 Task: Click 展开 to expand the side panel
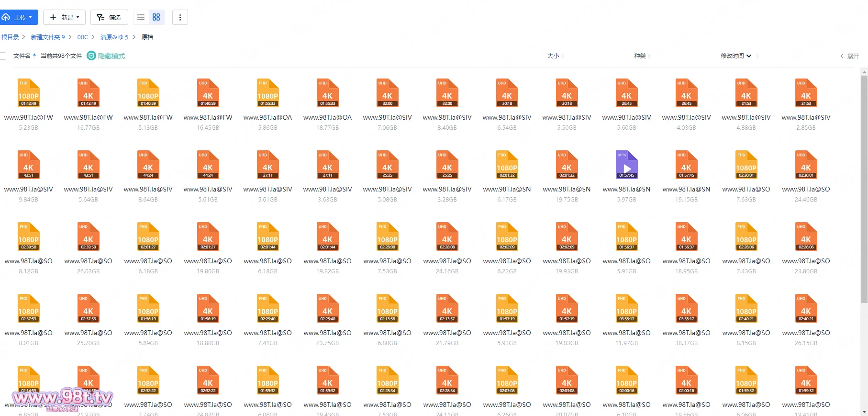(850, 56)
